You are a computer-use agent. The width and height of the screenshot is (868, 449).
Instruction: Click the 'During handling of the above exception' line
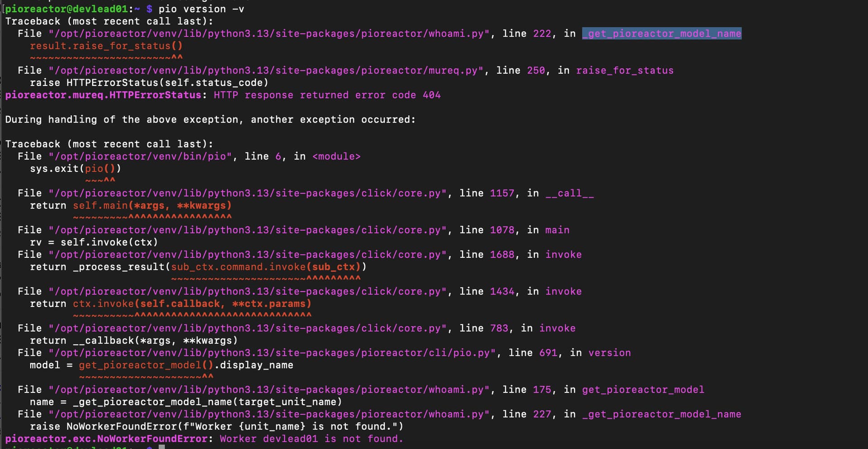tap(210, 119)
